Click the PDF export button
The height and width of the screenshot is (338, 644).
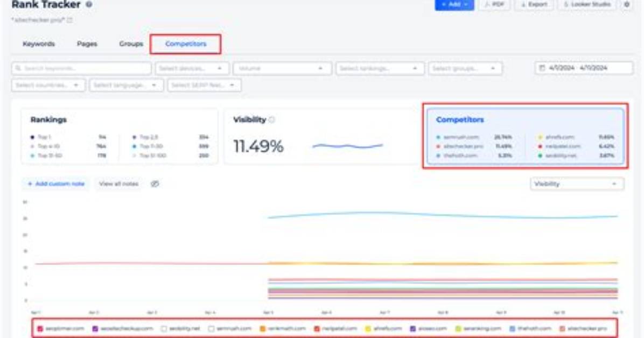pos(494,4)
